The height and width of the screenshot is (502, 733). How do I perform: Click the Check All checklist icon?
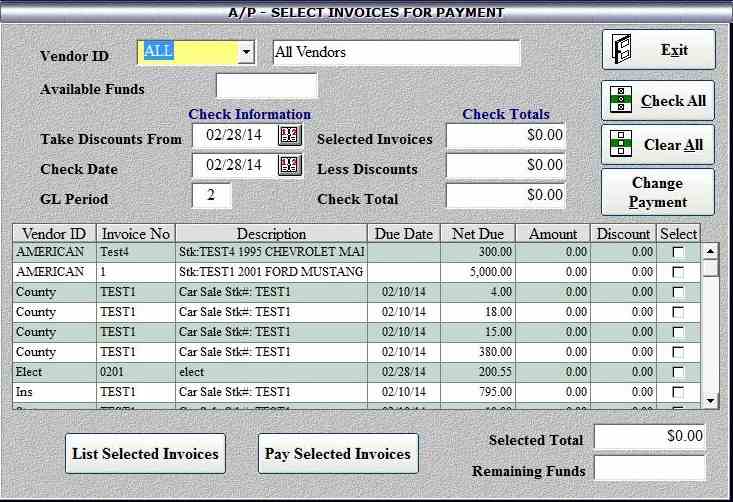(x=621, y=100)
